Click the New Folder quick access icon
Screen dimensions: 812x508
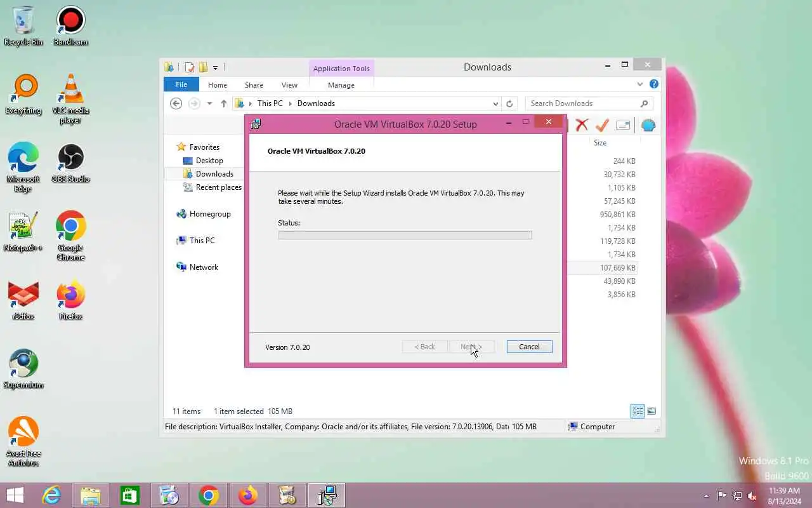pyautogui.click(x=203, y=67)
